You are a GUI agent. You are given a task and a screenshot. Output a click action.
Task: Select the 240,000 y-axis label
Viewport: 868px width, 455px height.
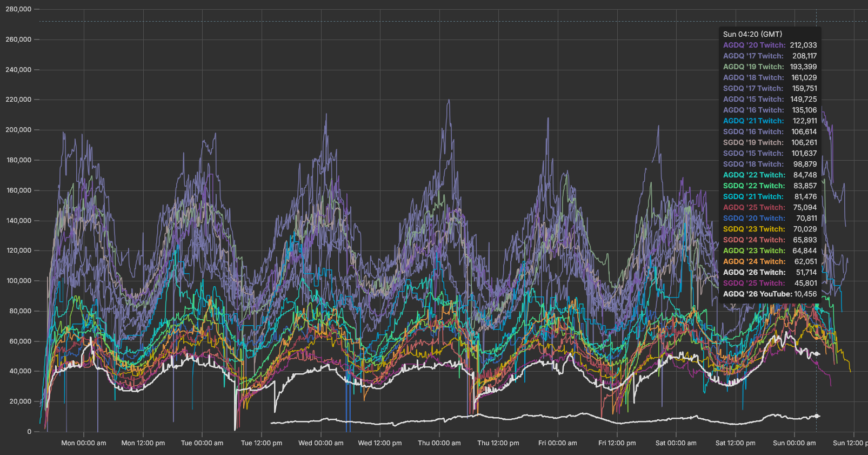(18, 70)
